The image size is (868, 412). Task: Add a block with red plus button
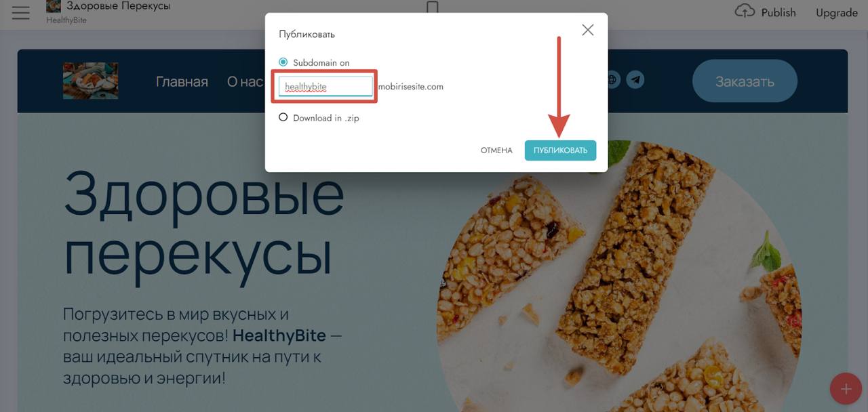point(846,389)
